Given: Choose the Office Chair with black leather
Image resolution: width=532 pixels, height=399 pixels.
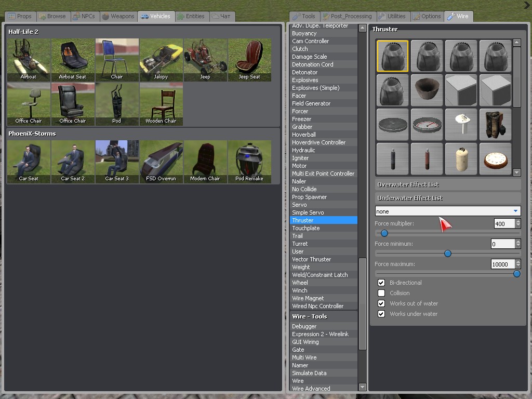Looking at the screenshot, I should point(73,103).
